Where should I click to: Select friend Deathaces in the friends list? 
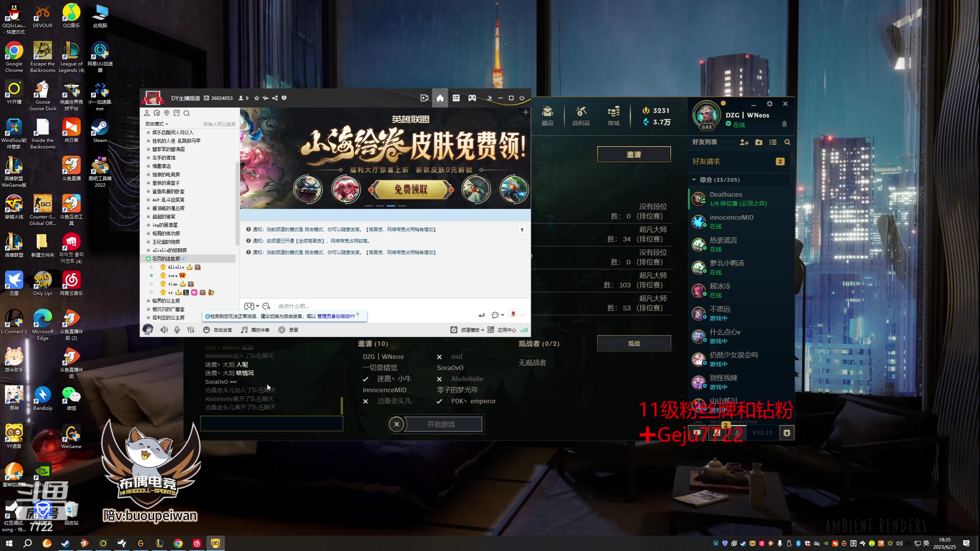740,199
